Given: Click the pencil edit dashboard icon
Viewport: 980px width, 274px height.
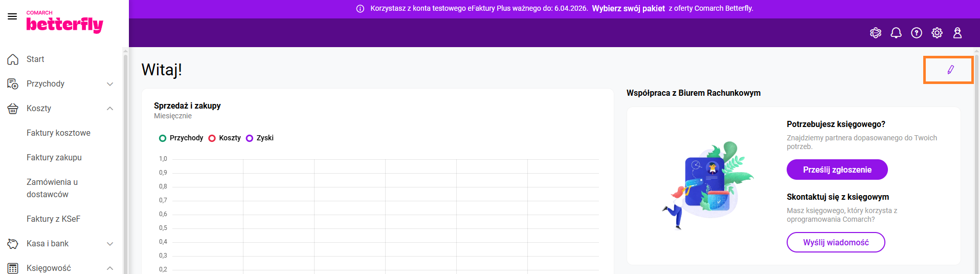Looking at the screenshot, I should click(950, 70).
